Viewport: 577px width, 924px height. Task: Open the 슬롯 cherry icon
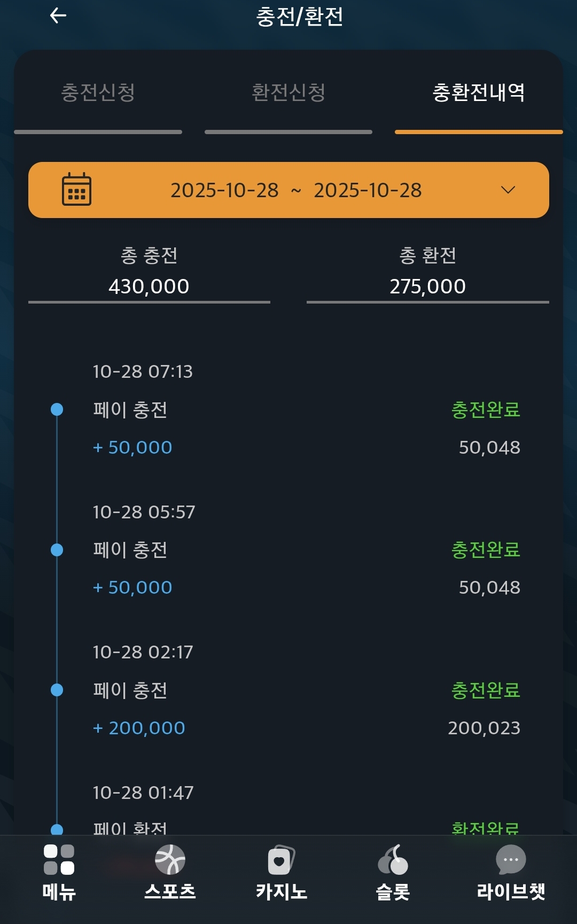click(x=393, y=859)
